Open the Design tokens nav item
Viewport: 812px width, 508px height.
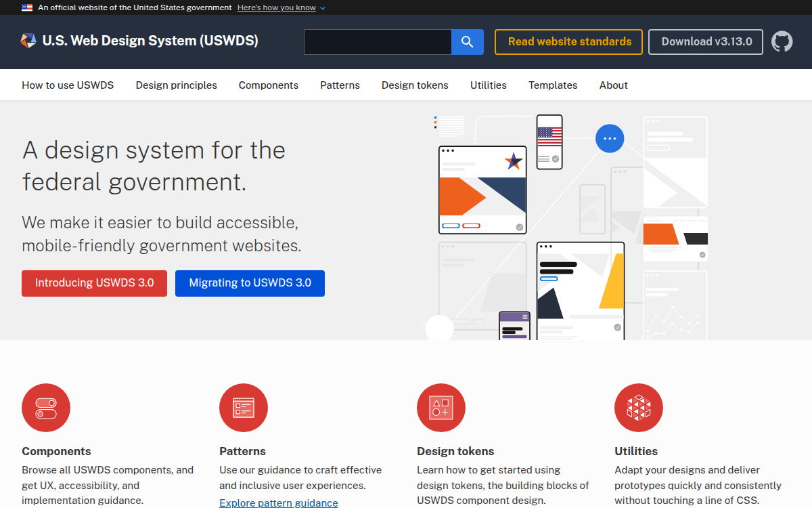click(x=415, y=85)
